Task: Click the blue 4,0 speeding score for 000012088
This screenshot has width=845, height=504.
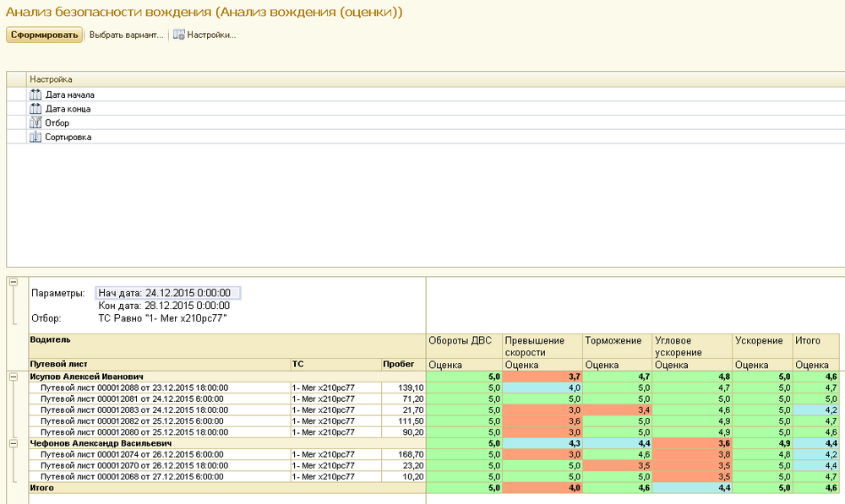Action: tap(542, 387)
